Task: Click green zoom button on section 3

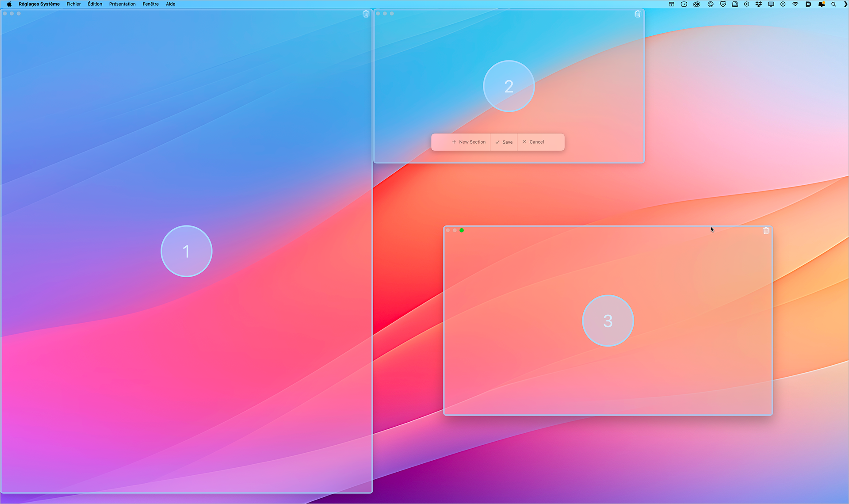Action: point(462,230)
